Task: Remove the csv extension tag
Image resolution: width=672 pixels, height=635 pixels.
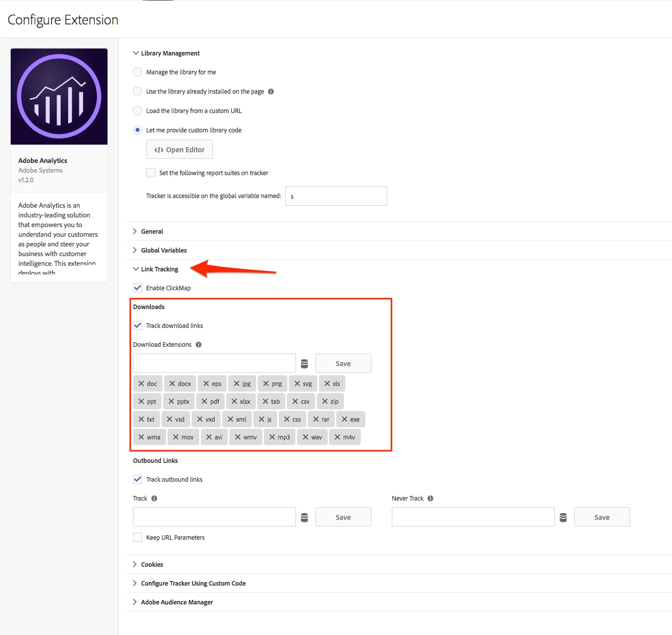Action: pos(295,401)
